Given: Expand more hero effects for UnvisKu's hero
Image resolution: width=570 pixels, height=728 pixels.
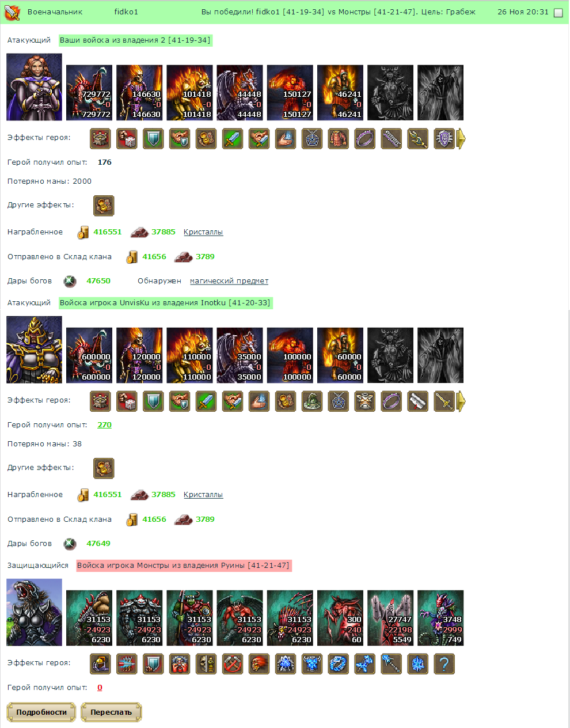Looking at the screenshot, I should 461,401.
